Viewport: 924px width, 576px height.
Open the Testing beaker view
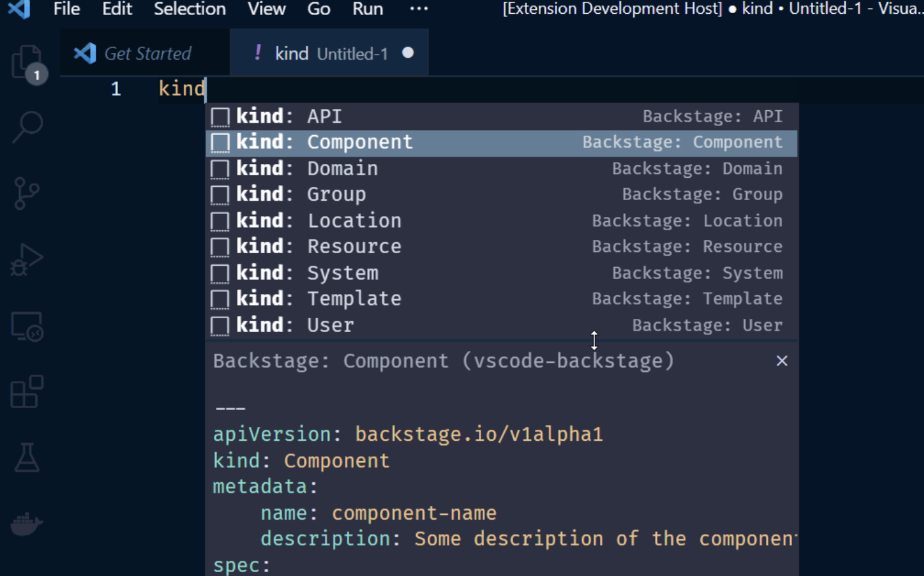[27, 457]
